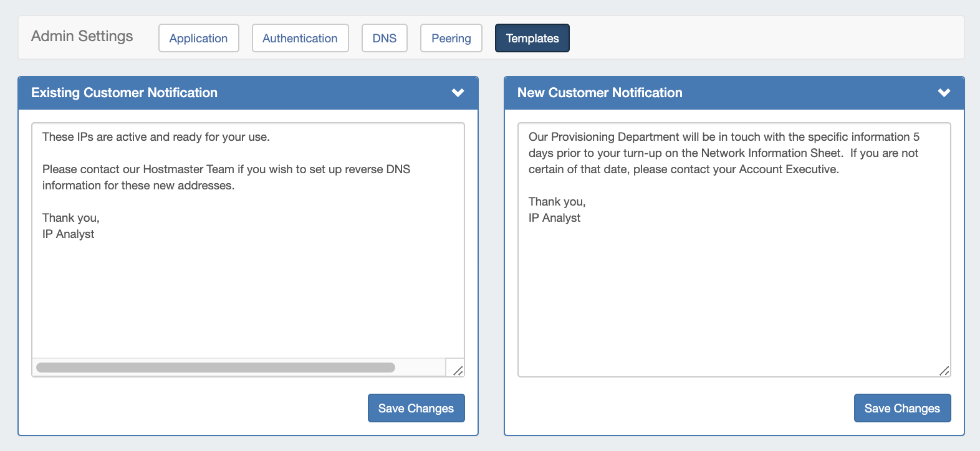Click the Existing Customer Notification header title

click(x=124, y=93)
